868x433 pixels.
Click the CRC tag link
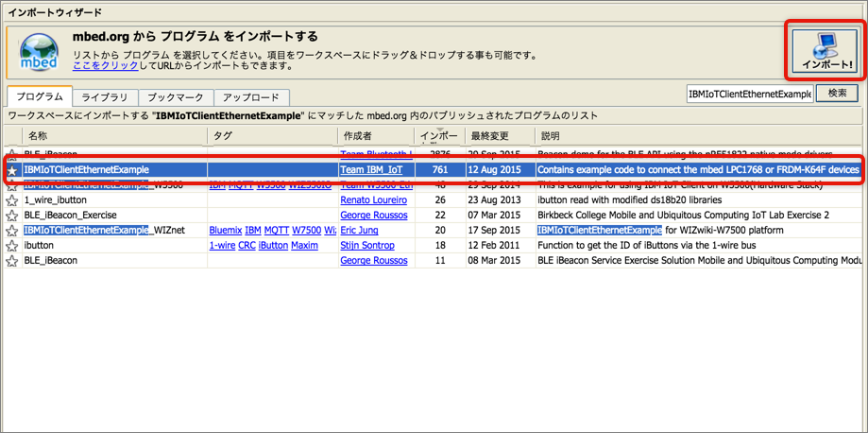[x=247, y=245]
